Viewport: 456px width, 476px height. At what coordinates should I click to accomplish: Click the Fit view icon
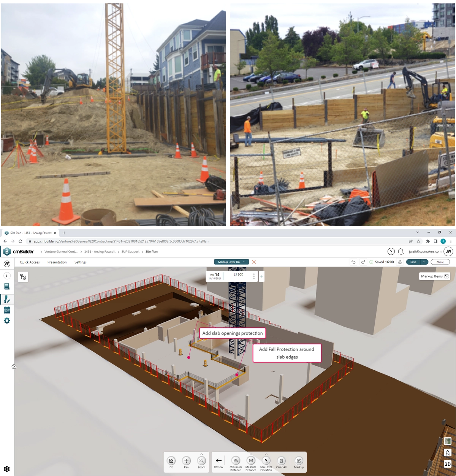172,461
